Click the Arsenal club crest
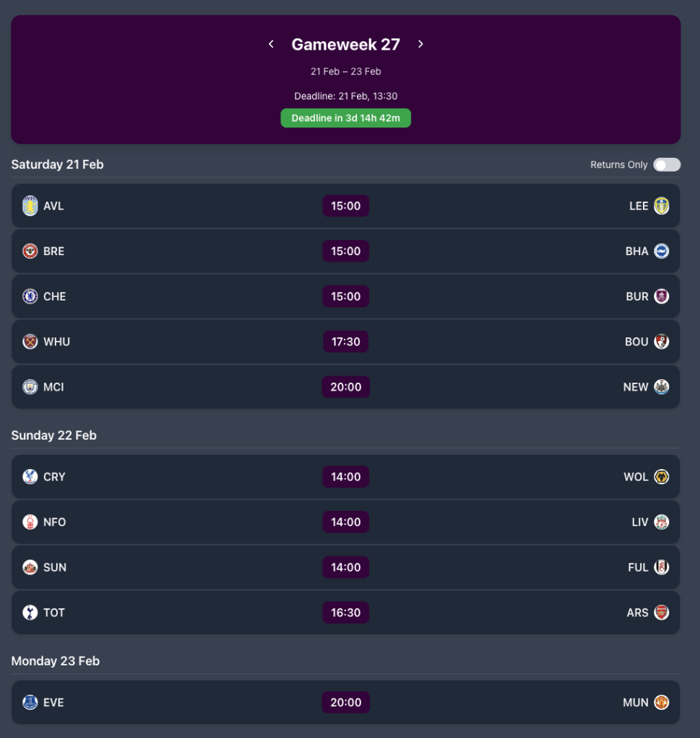The image size is (700, 738). [x=661, y=613]
